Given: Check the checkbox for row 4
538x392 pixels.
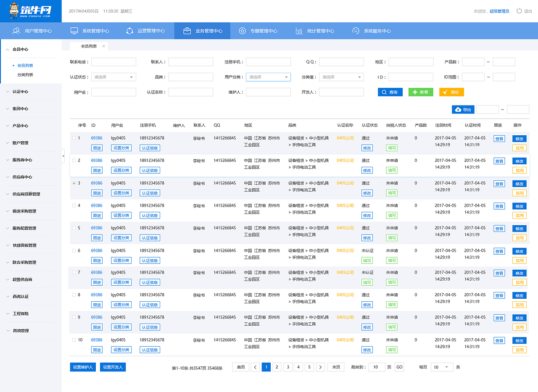Looking at the screenshot, I should coord(74,205).
